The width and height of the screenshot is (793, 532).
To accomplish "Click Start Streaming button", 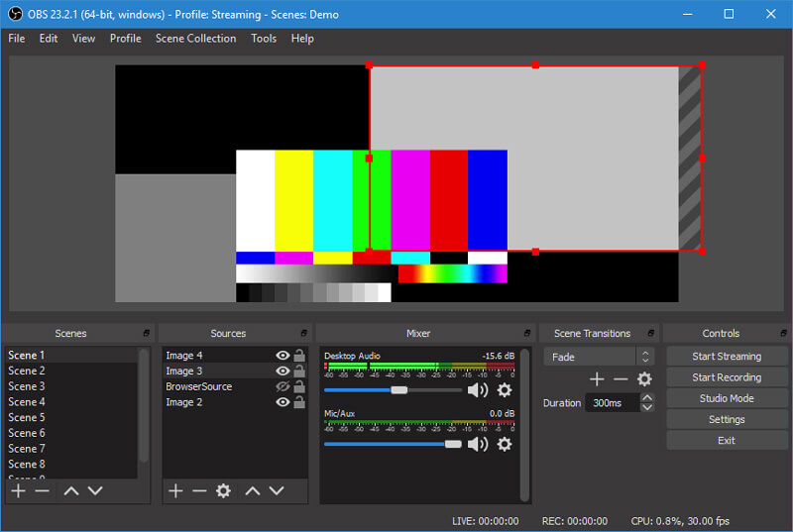I will pos(727,357).
